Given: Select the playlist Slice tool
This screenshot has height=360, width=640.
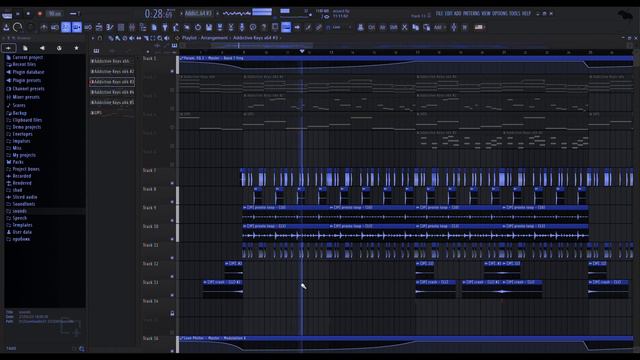Looking at the screenshot, I should (146, 38).
